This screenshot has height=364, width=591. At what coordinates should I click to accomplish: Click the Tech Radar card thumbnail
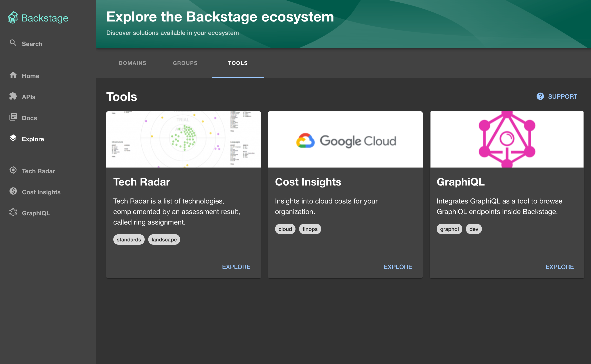[x=184, y=139]
